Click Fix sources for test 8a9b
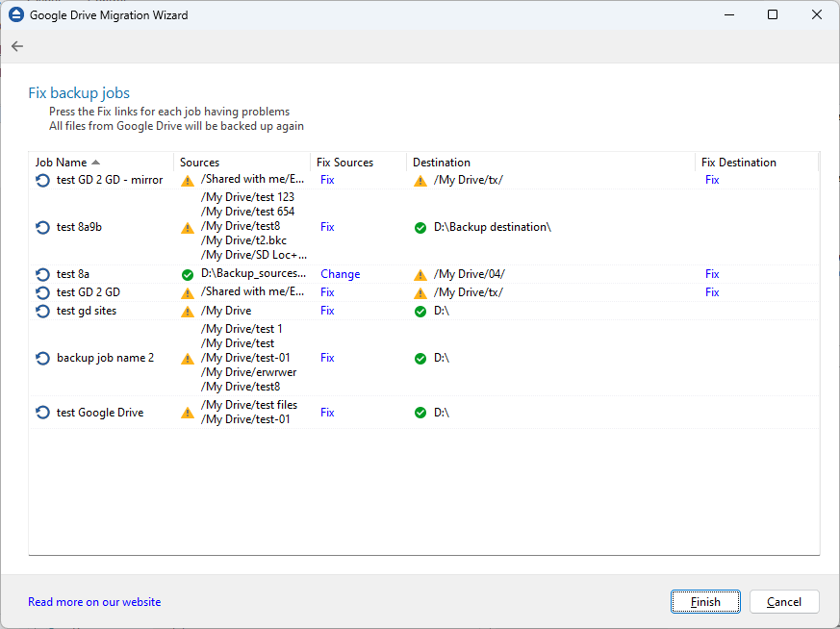Image resolution: width=840 pixels, height=629 pixels. (326, 227)
